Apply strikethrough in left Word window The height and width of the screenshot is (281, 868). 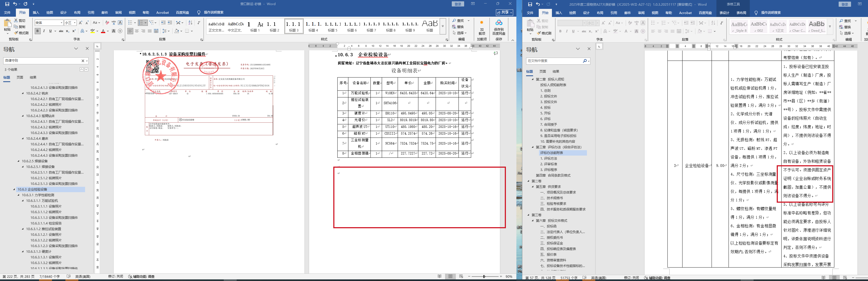pyautogui.click(x=61, y=31)
